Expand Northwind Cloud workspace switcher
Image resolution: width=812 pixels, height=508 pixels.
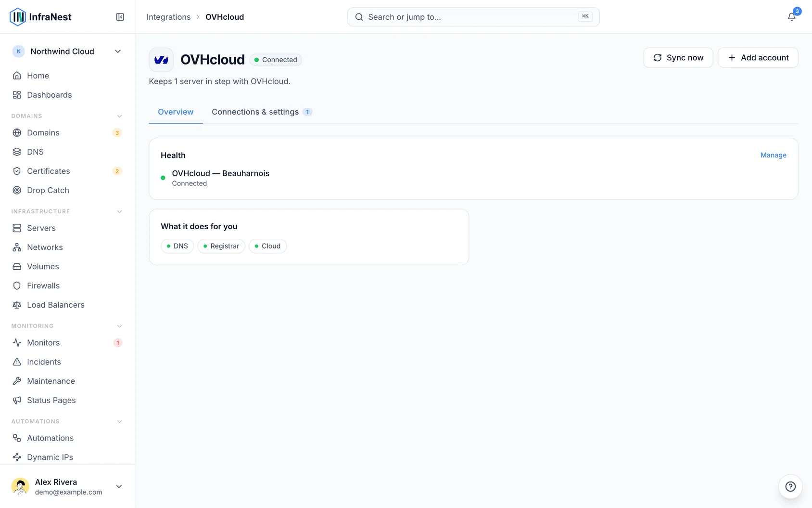tap(67, 52)
